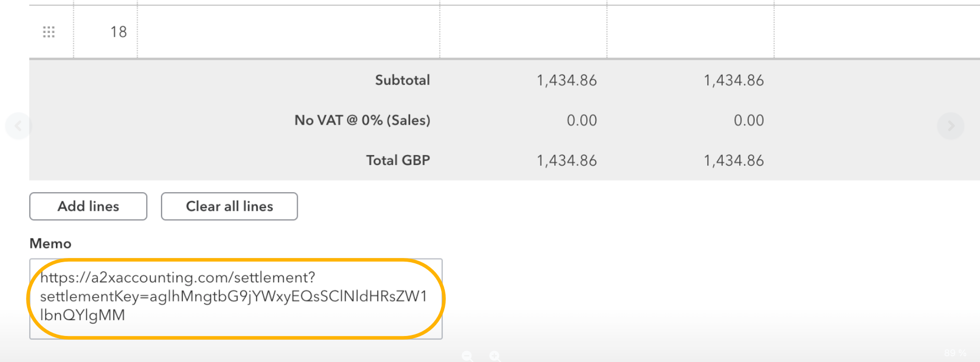This screenshot has width=980, height=362.
Task: Select the line number 18 cell
Action: (x=106, y=32)
